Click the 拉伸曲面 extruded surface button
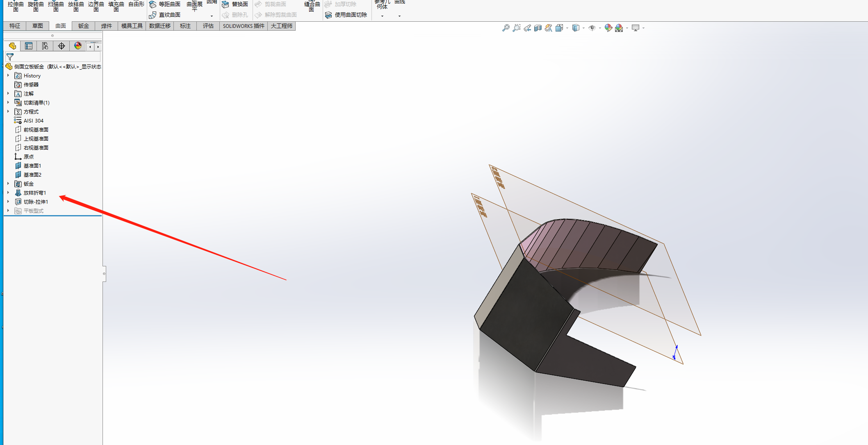Screen dimensions: 868x445 pyautogui.click(x=16, y=6)
